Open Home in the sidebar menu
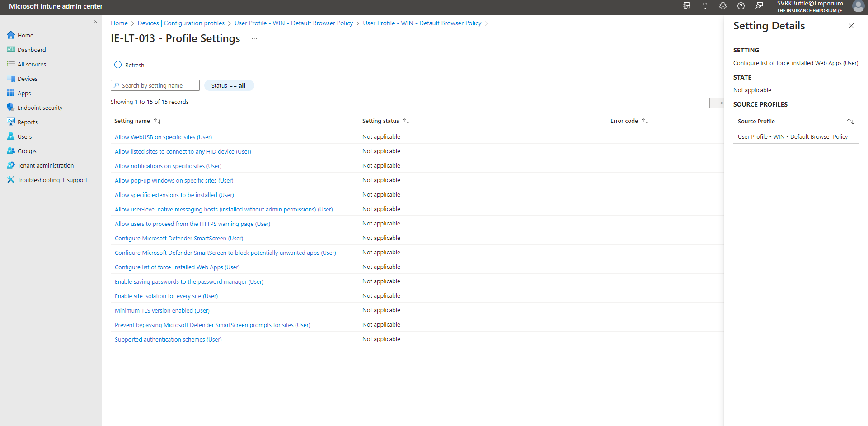 [x=25, y=35]
